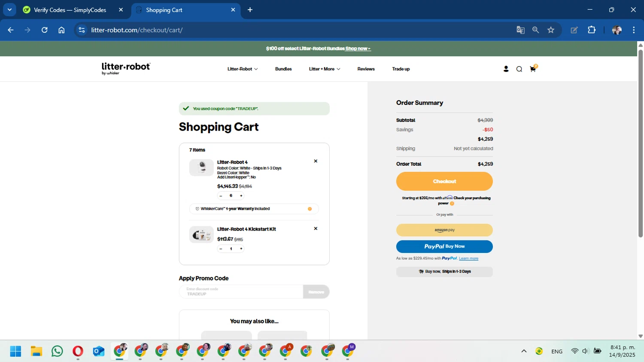This screenshot has width=644, height=362.
Task: Open the Bundles menu item
Action: [283, 69]
